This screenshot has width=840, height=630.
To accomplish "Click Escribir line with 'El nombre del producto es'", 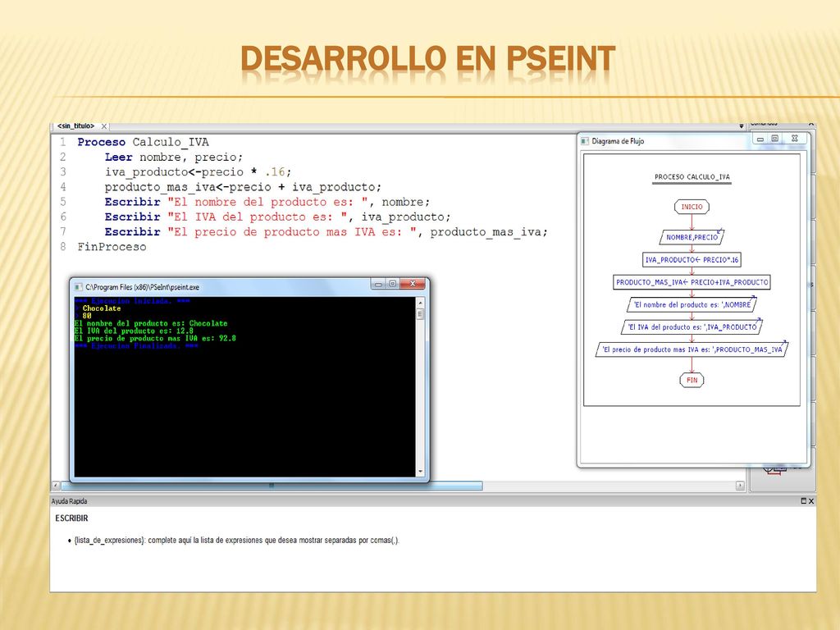I will pos(267,202).
